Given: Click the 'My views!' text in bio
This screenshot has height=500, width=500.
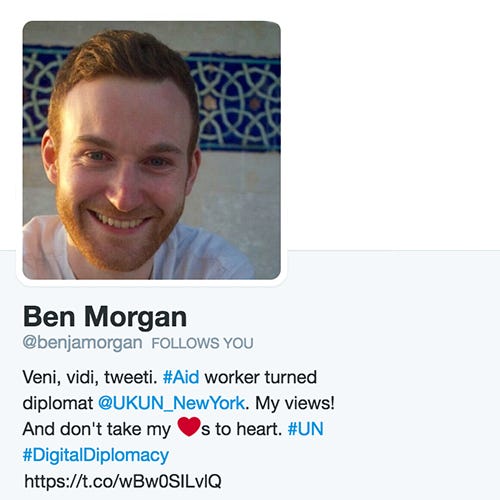Looking at the screenshot, I should [x=295, y=403].
